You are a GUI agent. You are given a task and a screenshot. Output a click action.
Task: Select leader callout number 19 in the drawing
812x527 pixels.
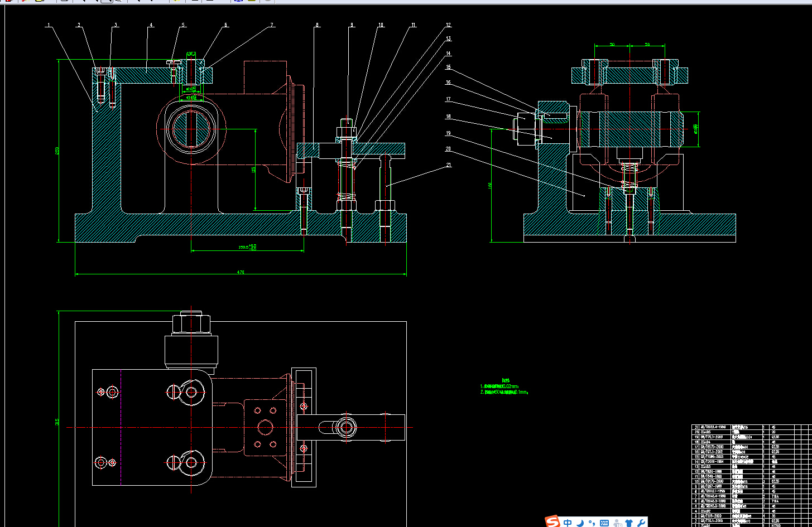pyautogui.click(x=448, y=133)
